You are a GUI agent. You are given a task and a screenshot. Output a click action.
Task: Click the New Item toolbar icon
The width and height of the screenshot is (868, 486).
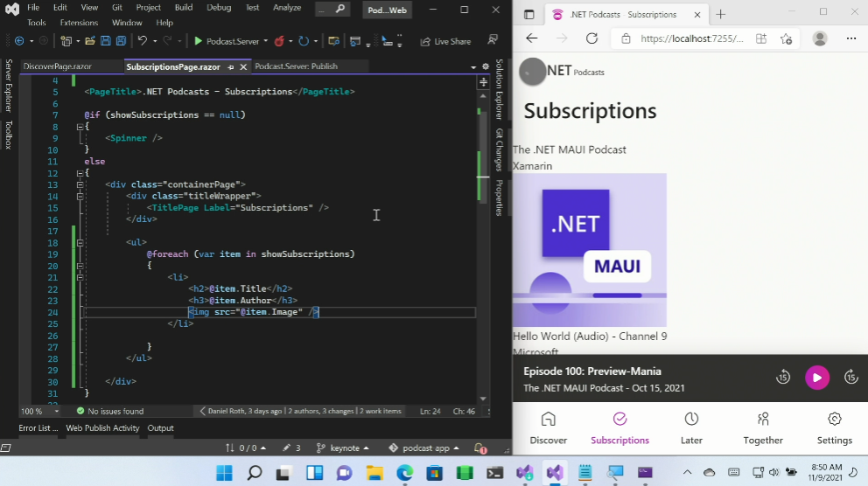[66, 41]
